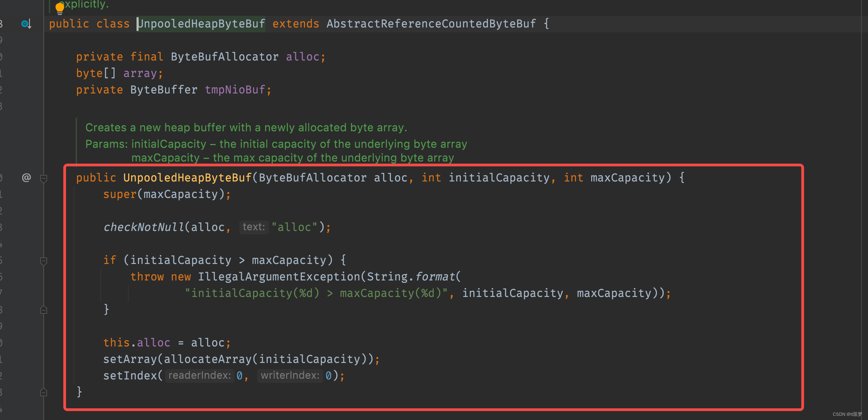Click the "alloc" string literal
The width and height of the screenshot is (868, 420).
[294, 227]
